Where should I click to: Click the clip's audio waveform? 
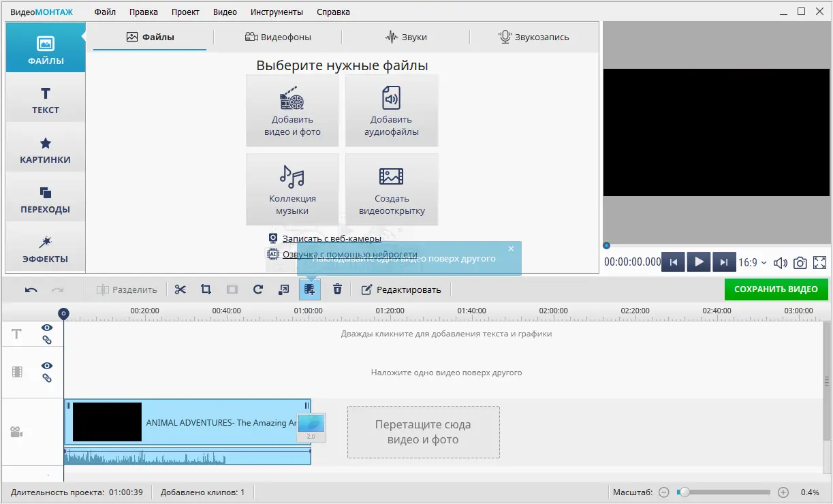tap(187, 456)
